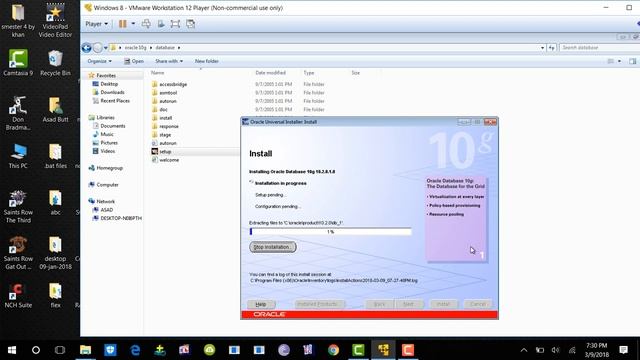
Task: Sort by the Size column header
Action: click(356, 73)
